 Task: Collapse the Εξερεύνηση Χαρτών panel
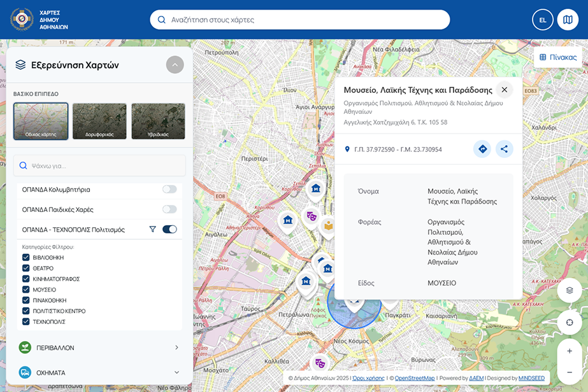(175, 65)
